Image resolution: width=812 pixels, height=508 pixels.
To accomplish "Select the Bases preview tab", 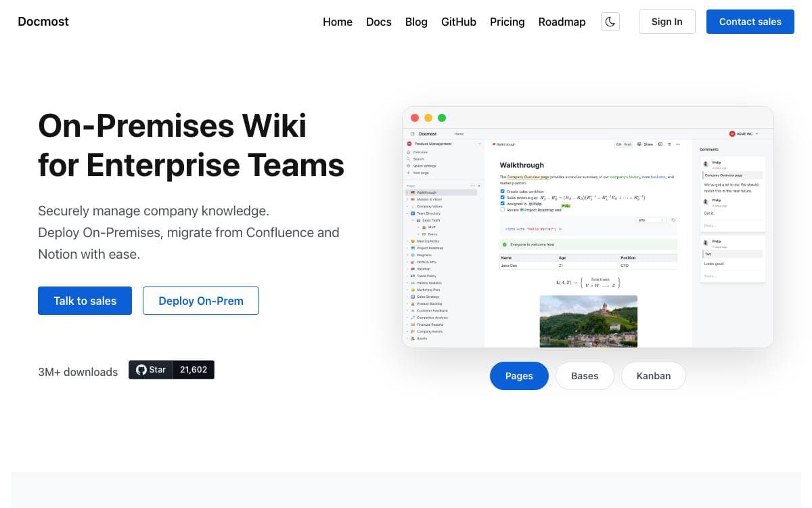I will pos(585,376).
